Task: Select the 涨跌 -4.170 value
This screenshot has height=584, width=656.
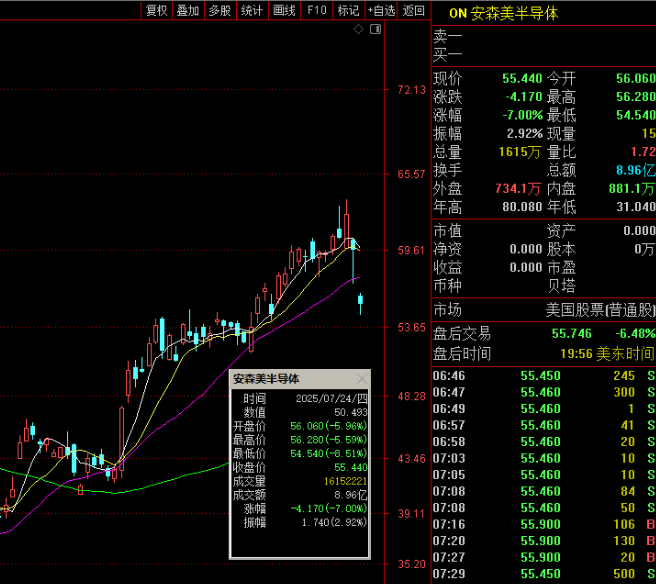Action: (x=524, y=97)
